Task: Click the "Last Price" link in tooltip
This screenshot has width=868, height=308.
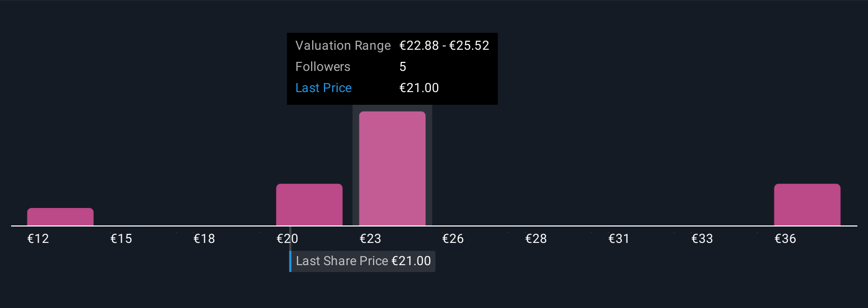Action: [x=323, y=88]
